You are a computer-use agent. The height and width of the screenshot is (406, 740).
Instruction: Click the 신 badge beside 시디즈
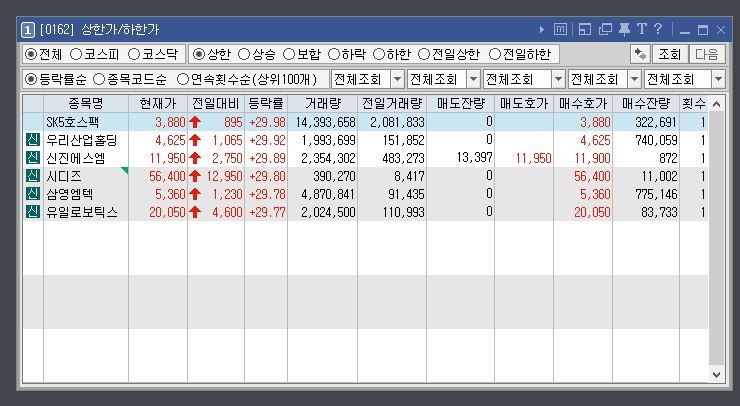point(33,176)
